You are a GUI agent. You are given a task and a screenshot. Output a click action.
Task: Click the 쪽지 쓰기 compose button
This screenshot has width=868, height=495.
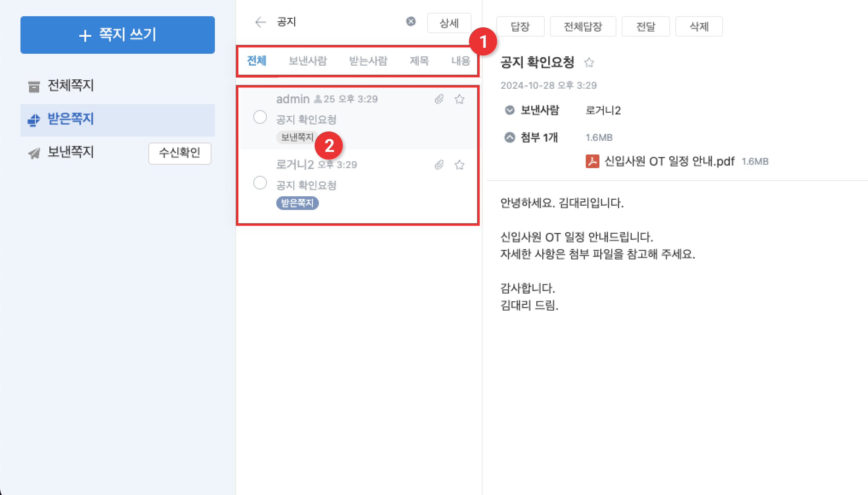(x=118, y=35)
